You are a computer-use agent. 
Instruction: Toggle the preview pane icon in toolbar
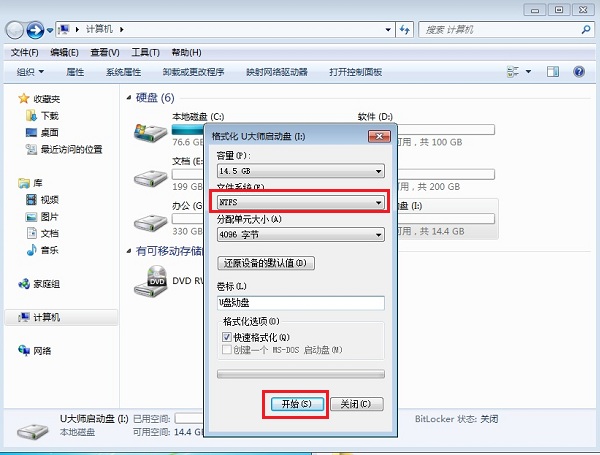[552, 72]
